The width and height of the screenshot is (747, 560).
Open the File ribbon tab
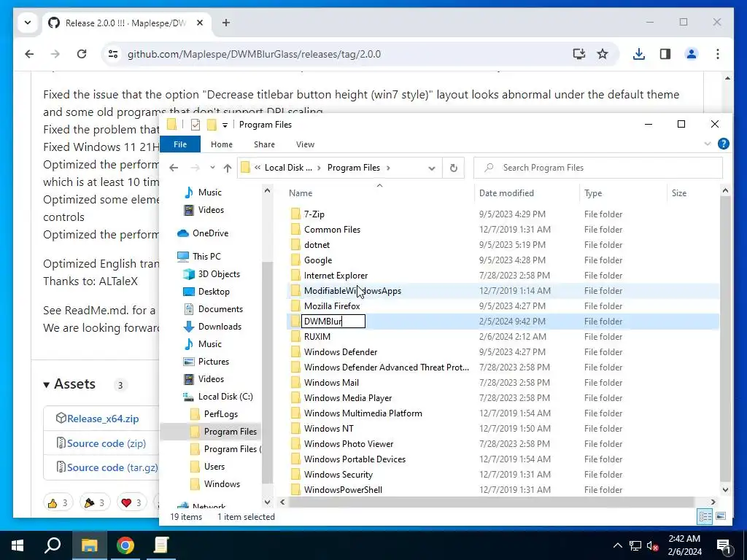(180, 144)
